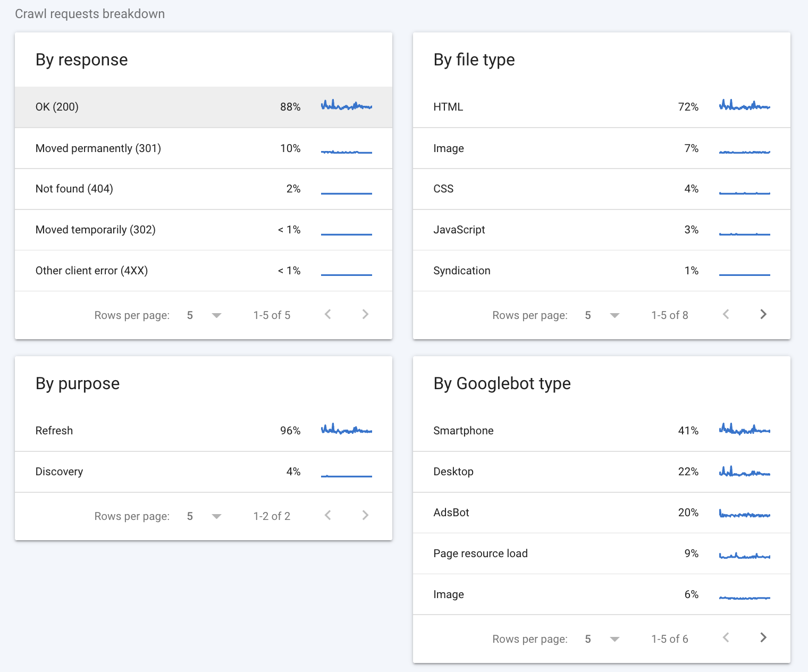Click the 72% value for HTML

pyautogui.click(x=688, y=107)
